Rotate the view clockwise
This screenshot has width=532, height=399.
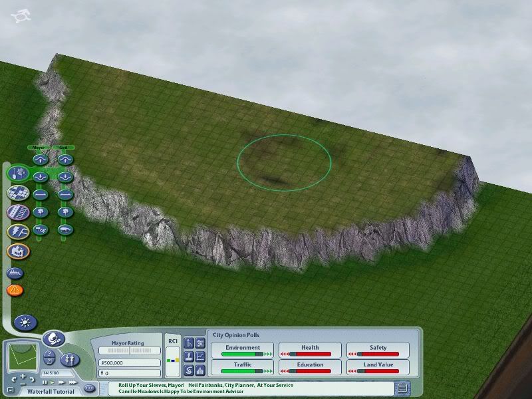point(32,379)
